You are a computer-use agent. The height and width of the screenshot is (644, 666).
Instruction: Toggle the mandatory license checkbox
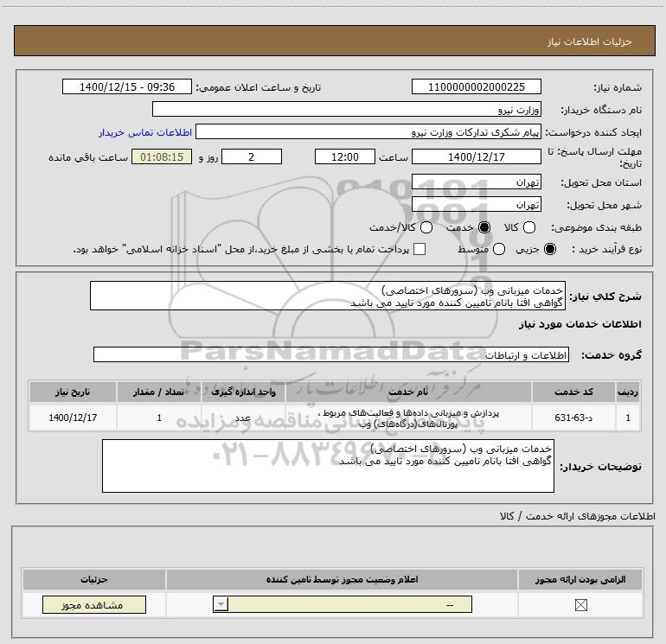(x=580, y=605)
